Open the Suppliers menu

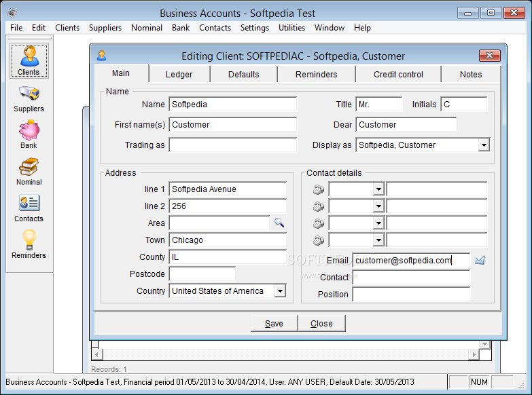pos(105,28)
